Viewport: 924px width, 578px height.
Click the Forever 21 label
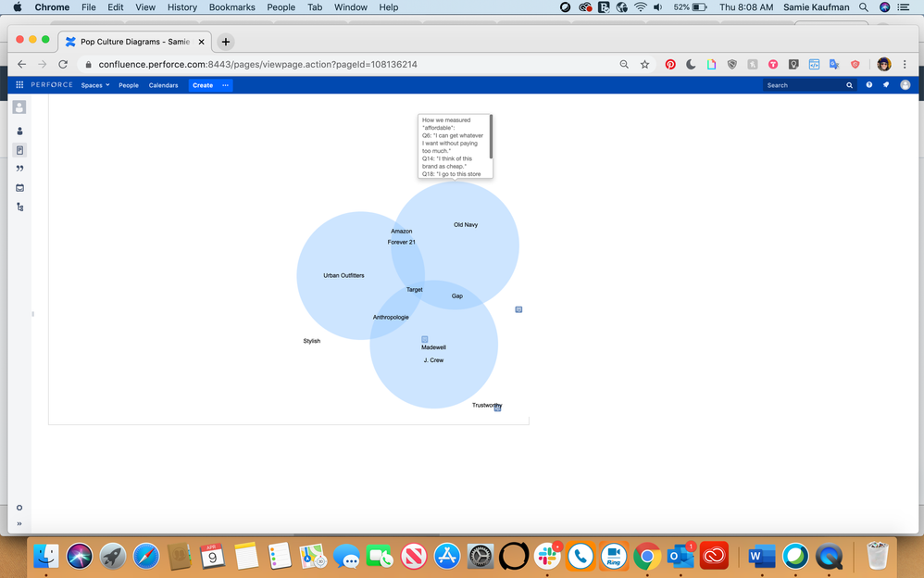[401, 243]
